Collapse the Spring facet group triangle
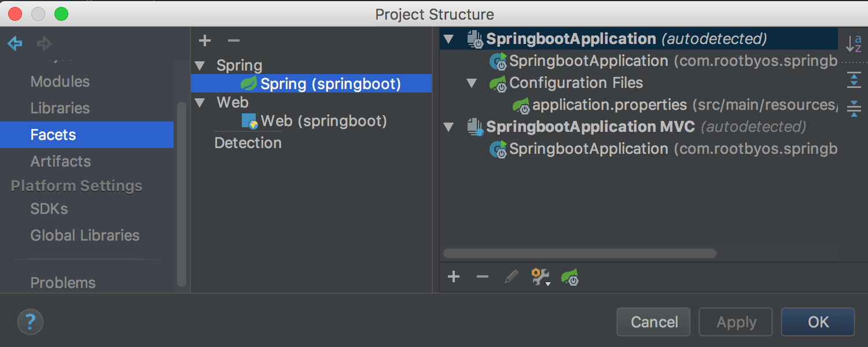 [200, 65]
